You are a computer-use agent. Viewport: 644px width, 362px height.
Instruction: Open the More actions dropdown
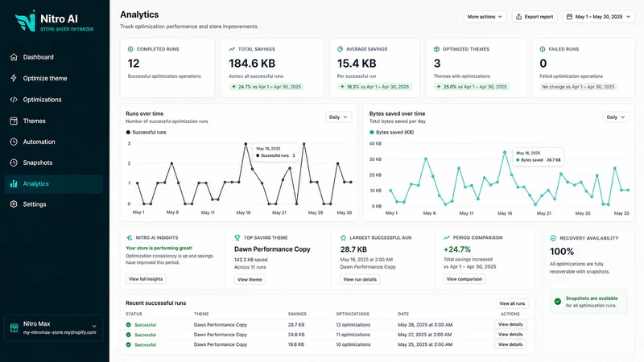tap(485, 17)
